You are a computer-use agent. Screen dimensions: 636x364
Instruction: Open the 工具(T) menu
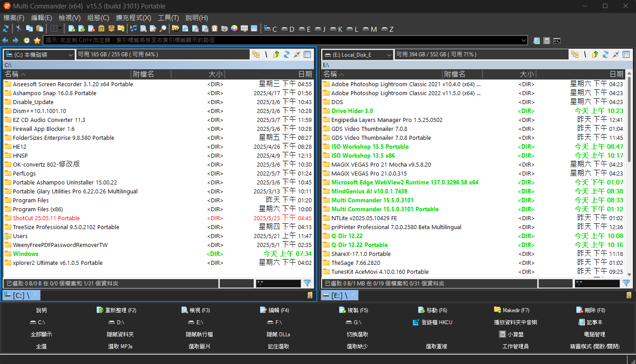click(x=168, y=18)
